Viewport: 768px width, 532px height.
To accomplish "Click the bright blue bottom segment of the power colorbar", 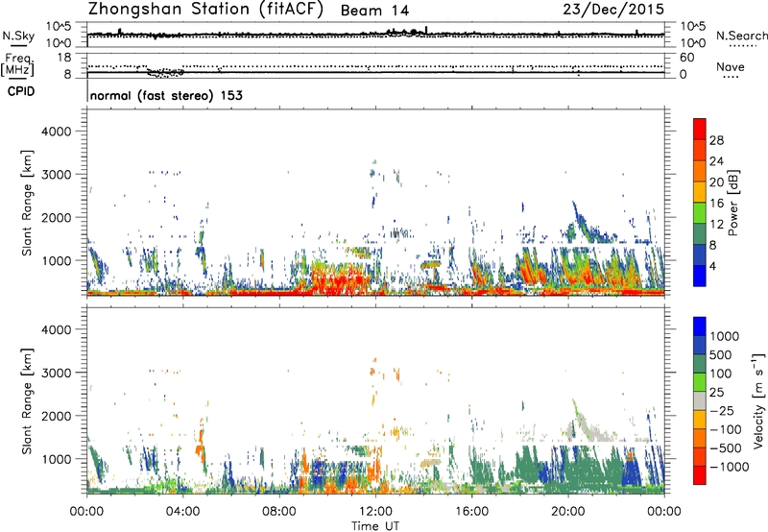I will point(700,276).
